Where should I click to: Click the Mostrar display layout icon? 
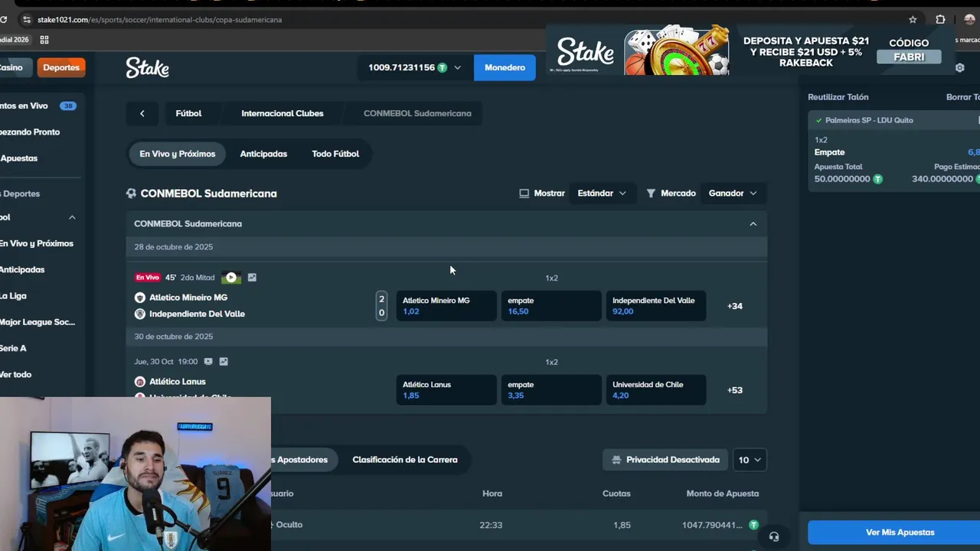[524, 194]
